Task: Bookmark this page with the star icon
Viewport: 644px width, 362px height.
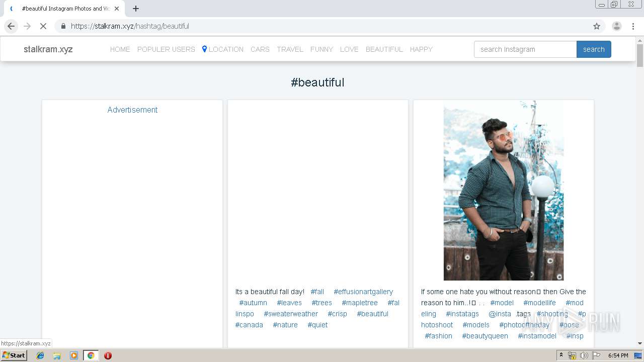Action: pyautogui.click(x=597, y=26)
